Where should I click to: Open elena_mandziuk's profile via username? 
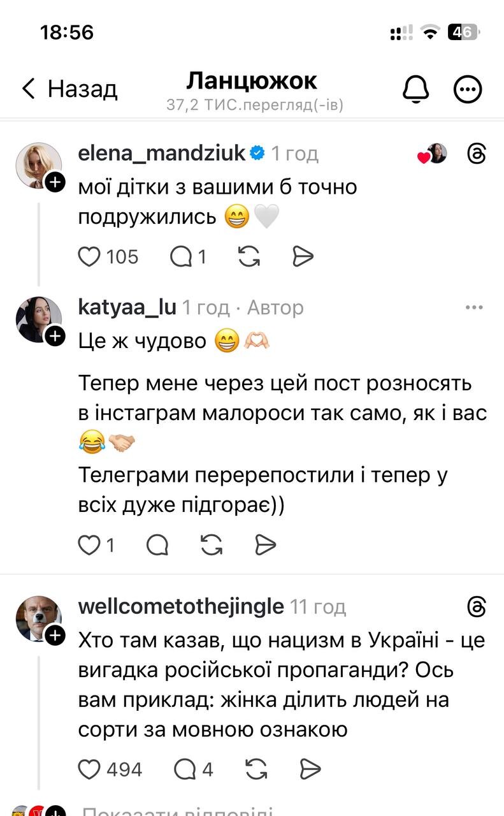point(162,153)
